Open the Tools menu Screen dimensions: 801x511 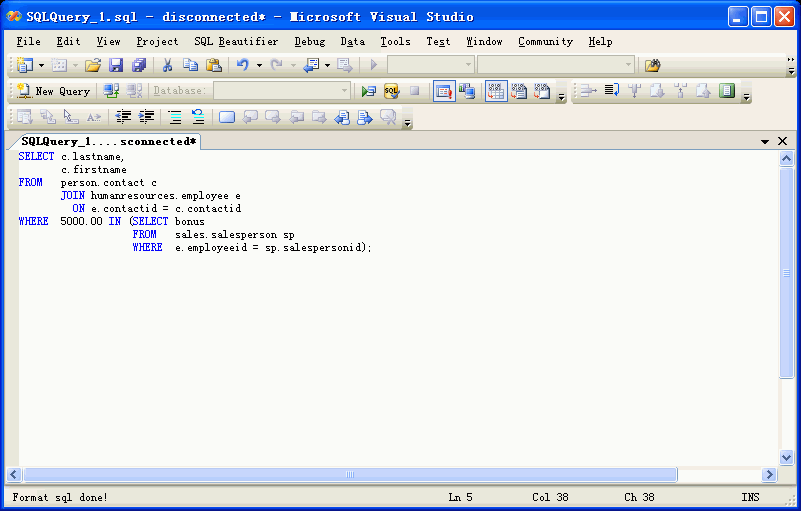[395, 41]
